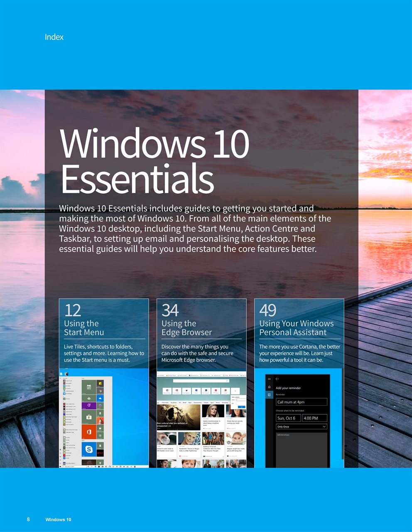Open the Calendar tile
This screenshot has width=412, height=532.
(89, 387)
